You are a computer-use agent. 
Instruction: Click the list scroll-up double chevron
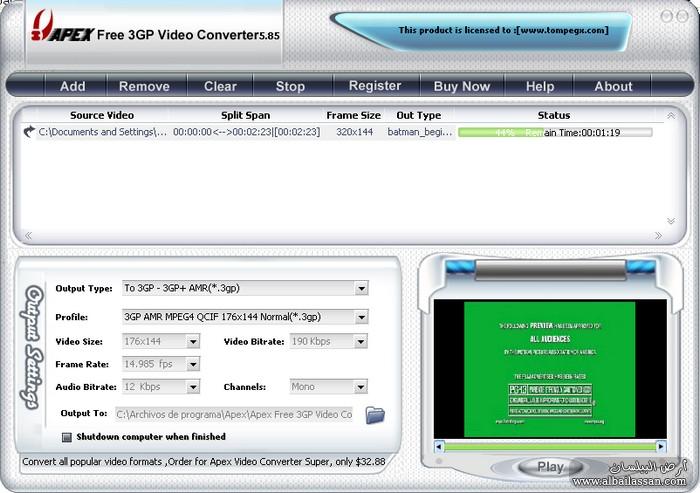(x=671, y=116)
